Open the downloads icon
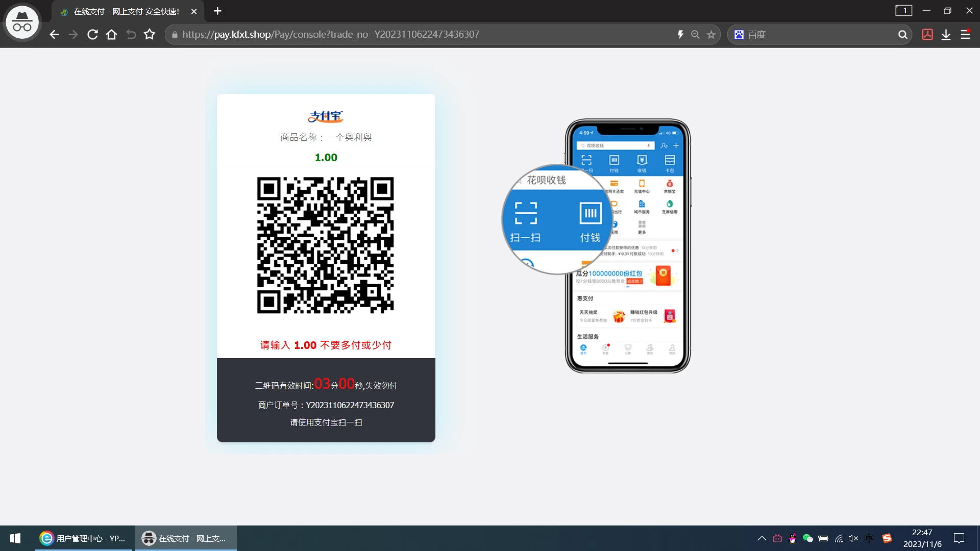This screenshot has height=551, width=980. [946, 35]
